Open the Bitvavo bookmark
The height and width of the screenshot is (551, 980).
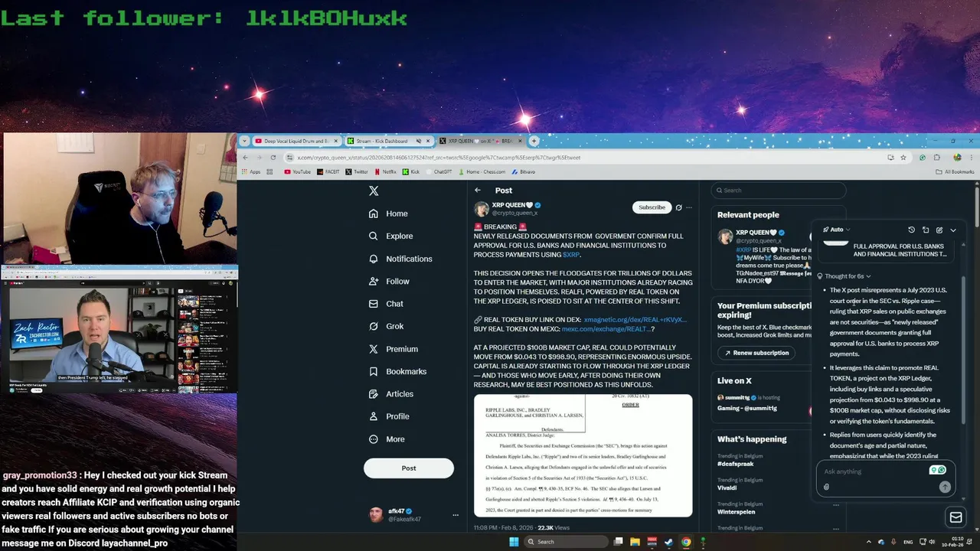pyautogui.click(x=523, y=172)
